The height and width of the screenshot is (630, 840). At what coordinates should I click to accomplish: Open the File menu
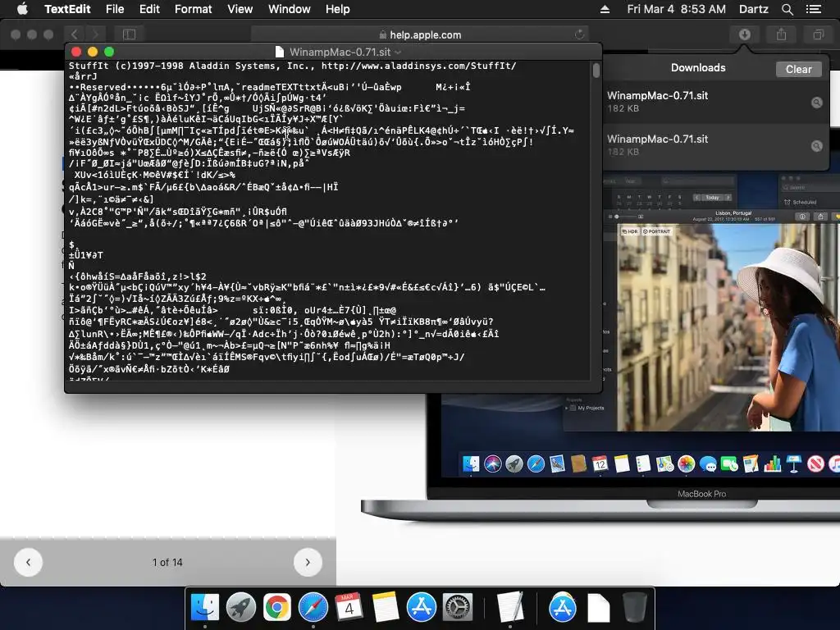(x=115, y=9)
